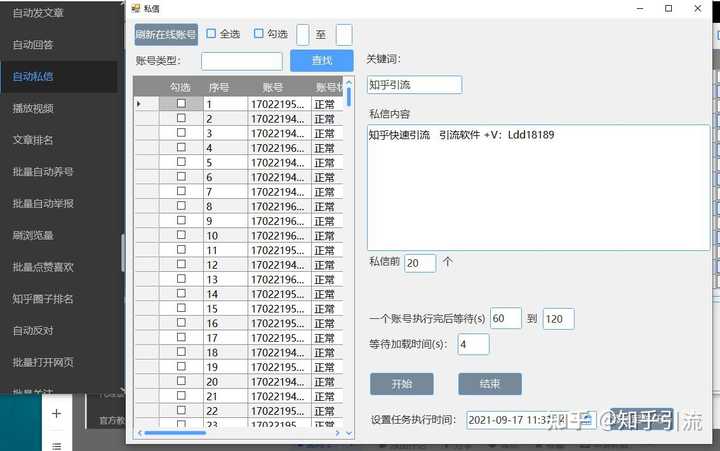Open 刷浏览量 sidebar item
Image resolution: width=720 pixels, height=451 pixels.
[33, 235]
